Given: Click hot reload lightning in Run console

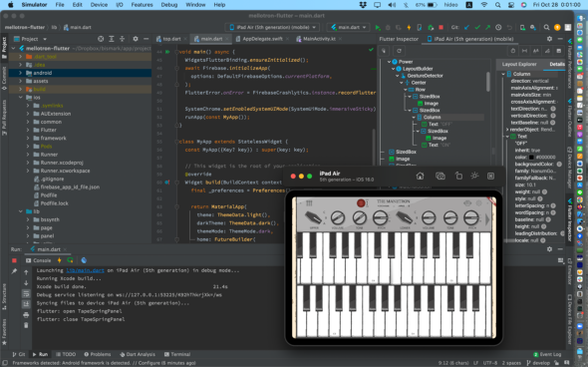Looking at the screenshot, I should [x=59, y=260].
